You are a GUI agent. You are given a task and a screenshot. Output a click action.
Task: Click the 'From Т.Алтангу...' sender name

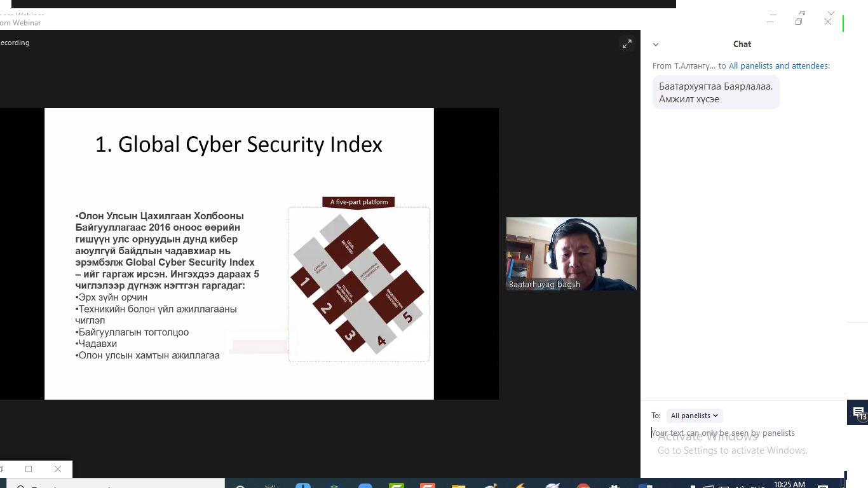(684, 65)
